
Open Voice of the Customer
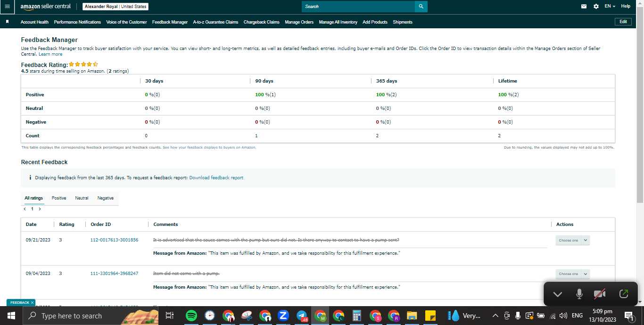click(x=126, y=22)
